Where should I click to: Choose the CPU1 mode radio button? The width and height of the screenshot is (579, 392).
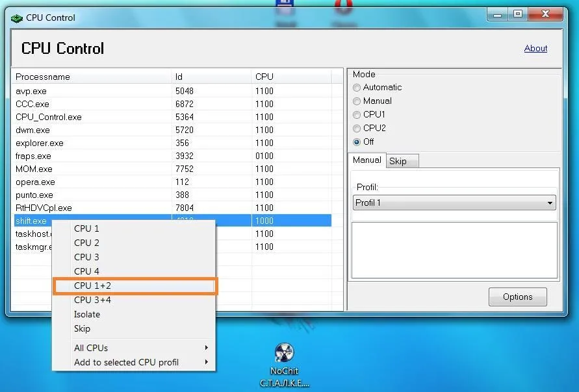tap(356, 115)
